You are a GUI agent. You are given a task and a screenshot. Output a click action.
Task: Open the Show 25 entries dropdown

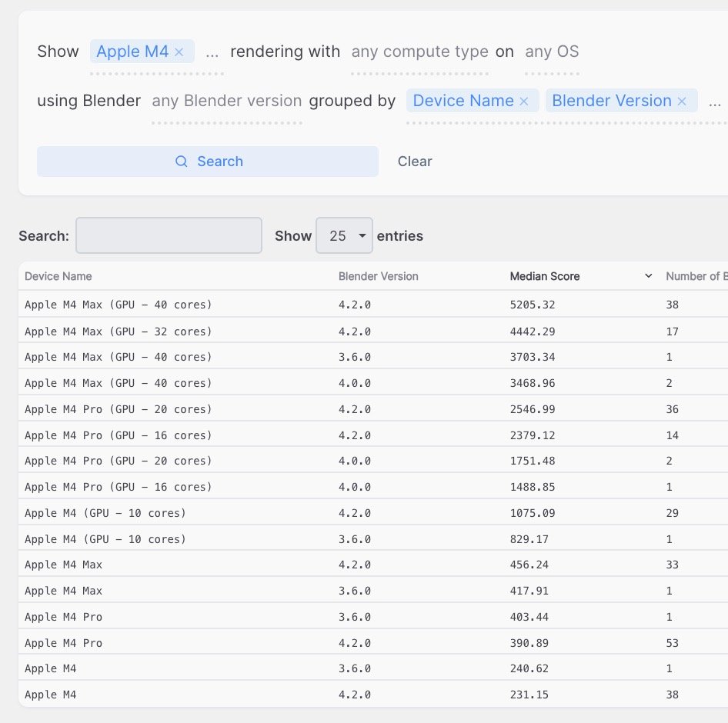tap(344, 235)
